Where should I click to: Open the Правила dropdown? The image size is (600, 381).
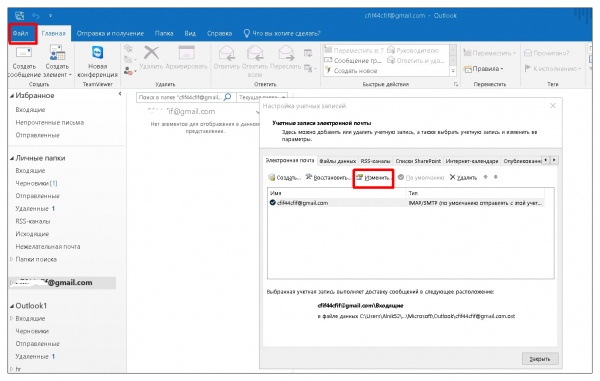point(483,69)
